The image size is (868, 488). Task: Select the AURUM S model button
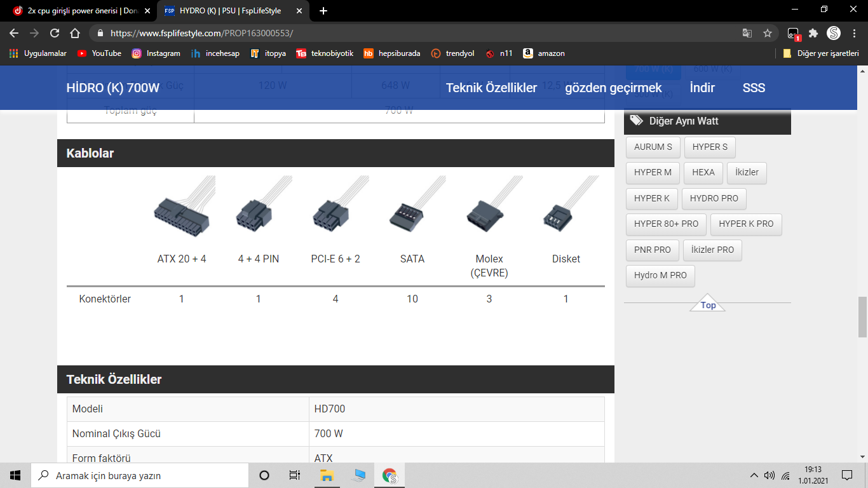[x=653, y=147]
